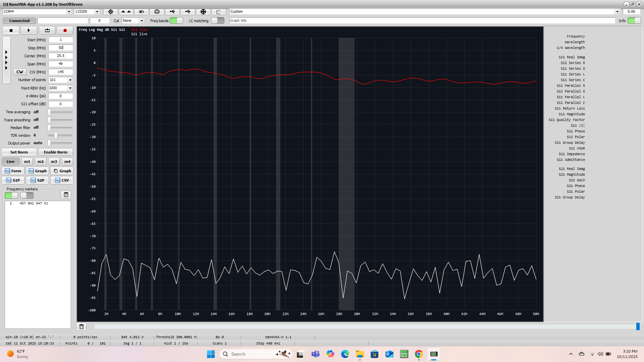Click the crosshair target icon

[203, 12]
